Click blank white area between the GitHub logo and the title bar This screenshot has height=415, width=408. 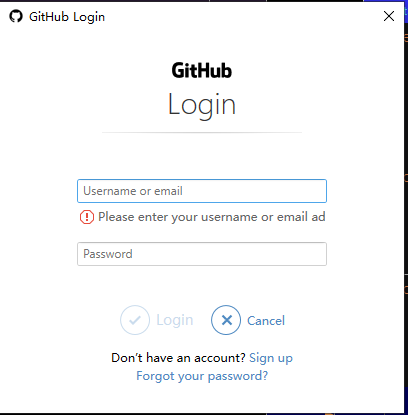coord(202,45)
